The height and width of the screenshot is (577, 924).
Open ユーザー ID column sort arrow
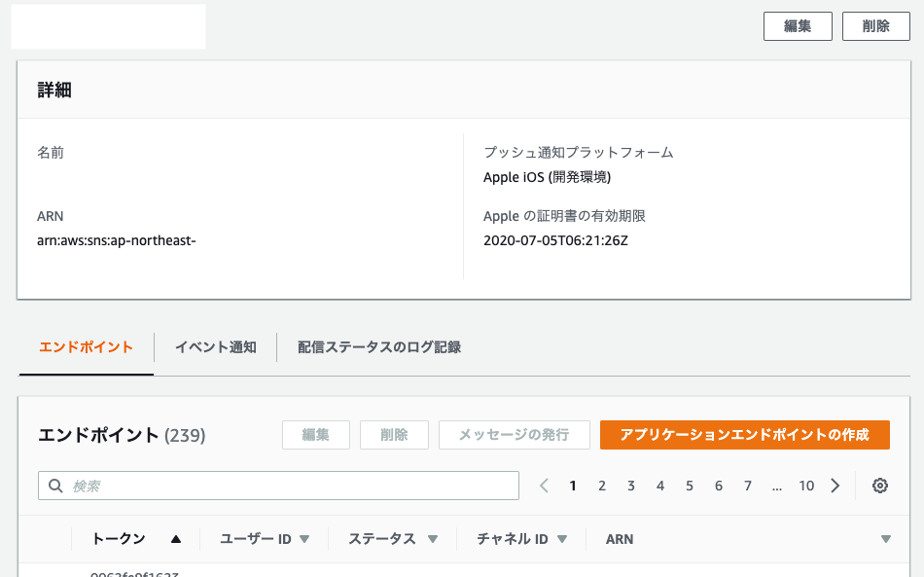tap(304, 539)
